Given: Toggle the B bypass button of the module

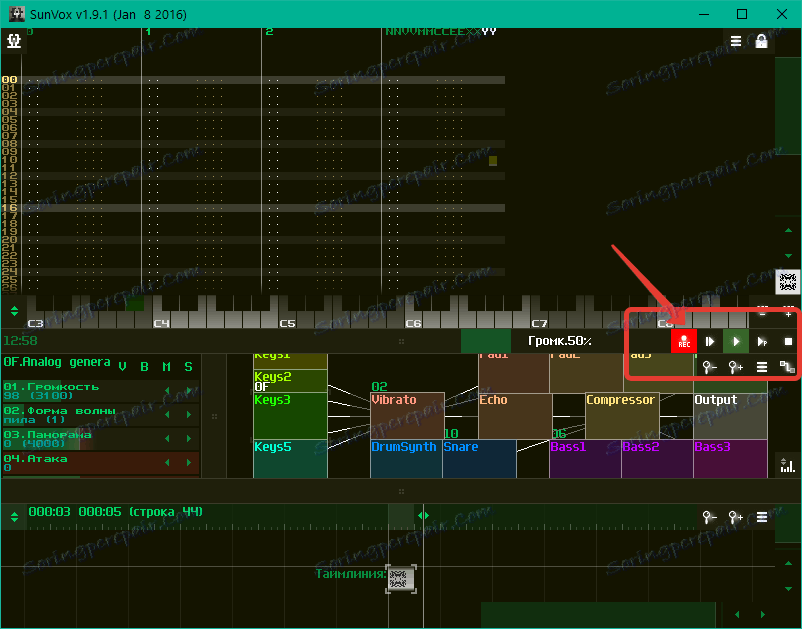Looking at the screenshot, I should [x=144, y=366].
